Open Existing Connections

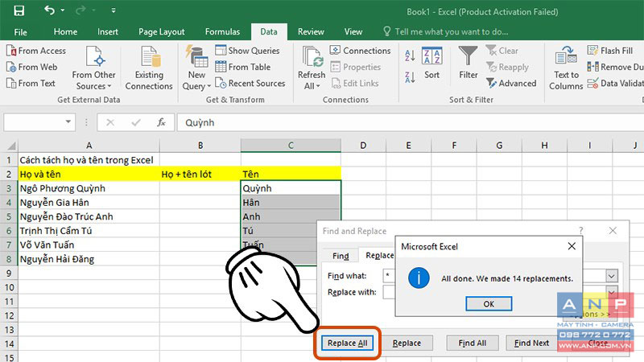pyautogui.click(x=149, y=68)
